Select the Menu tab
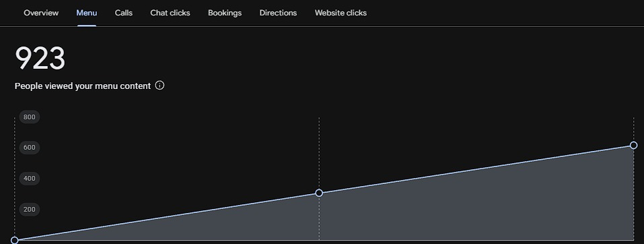644x244 pixels. pos(87,13)
